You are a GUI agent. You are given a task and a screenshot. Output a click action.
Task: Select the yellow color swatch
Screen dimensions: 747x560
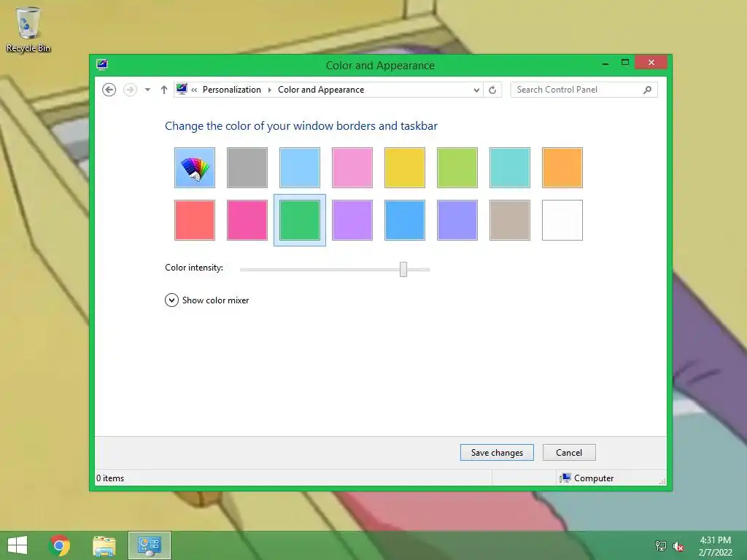pyautogui.click(x=404, y=168)
